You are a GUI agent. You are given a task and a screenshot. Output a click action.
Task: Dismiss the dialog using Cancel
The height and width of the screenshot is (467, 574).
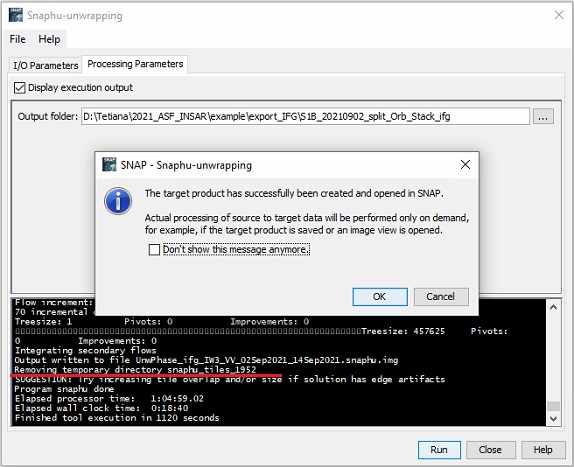441,296
